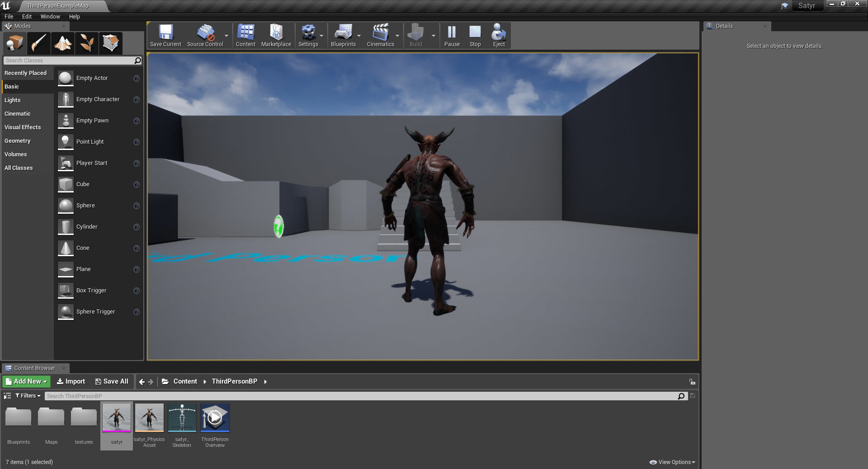Expand the Cinematics dropdown arrow
Viewport: 868px width, 469px height.
tap(397, 36)
